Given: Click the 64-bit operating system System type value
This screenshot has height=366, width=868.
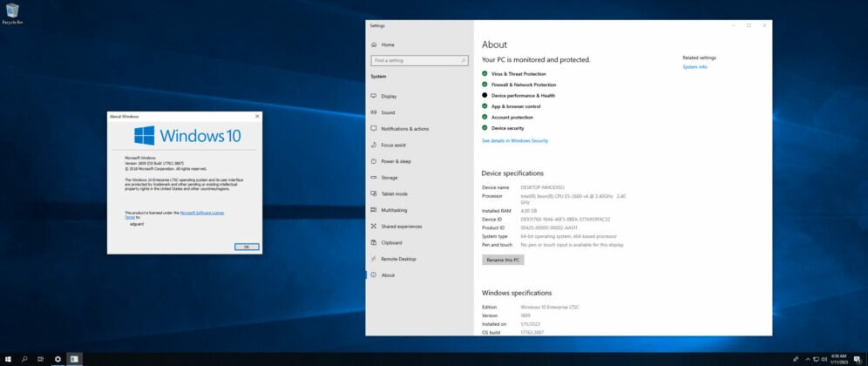Looking at the screenshot, I should (566, 236).
